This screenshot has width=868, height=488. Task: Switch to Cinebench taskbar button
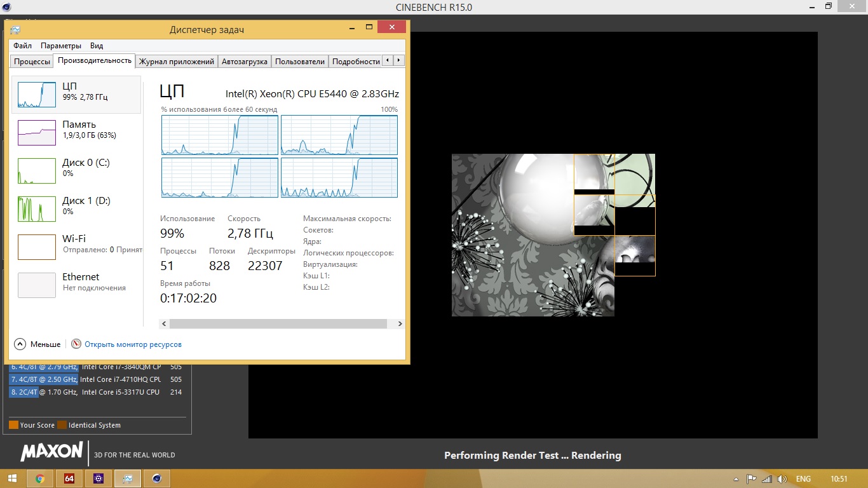(157, 478)
